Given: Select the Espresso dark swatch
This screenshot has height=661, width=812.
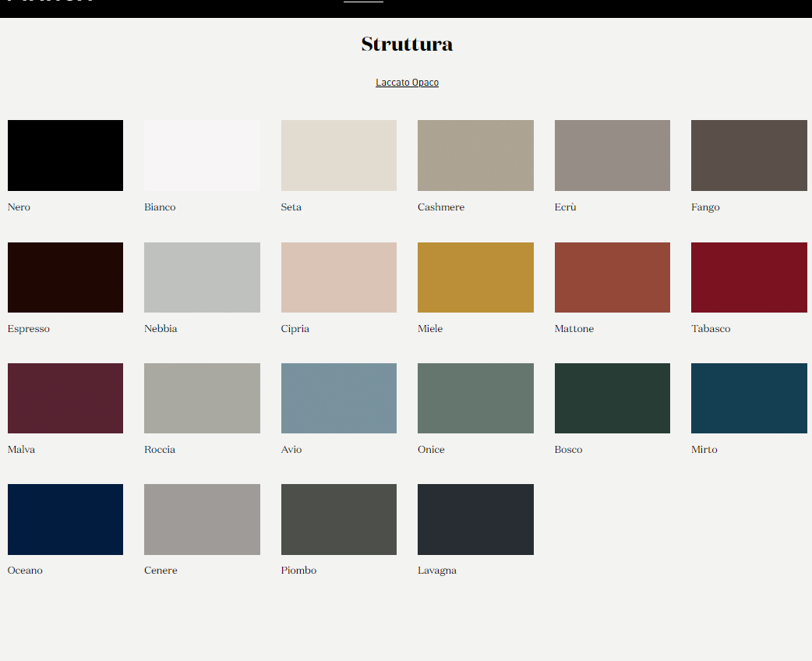Looking at the screenshot, I should pyautogui.click(x=65, y=277).
